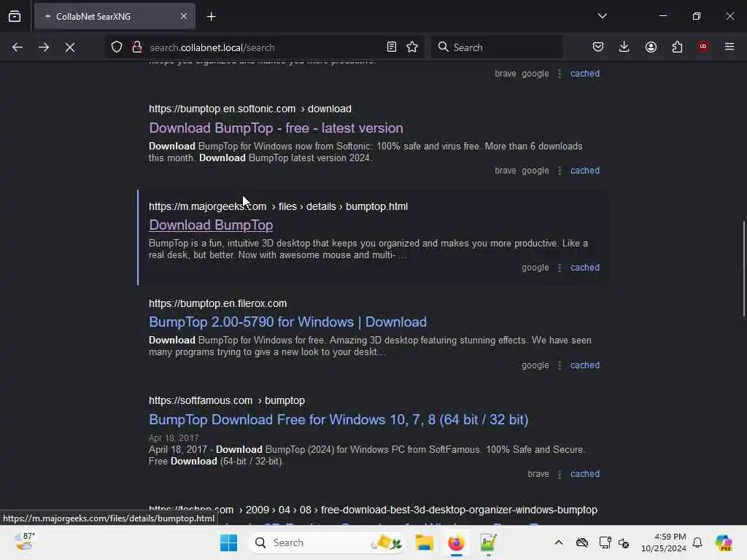Image resolution: width=747 pixels, height=560 pixels.
Task: Open display/network tray icon
Action: 605,542
